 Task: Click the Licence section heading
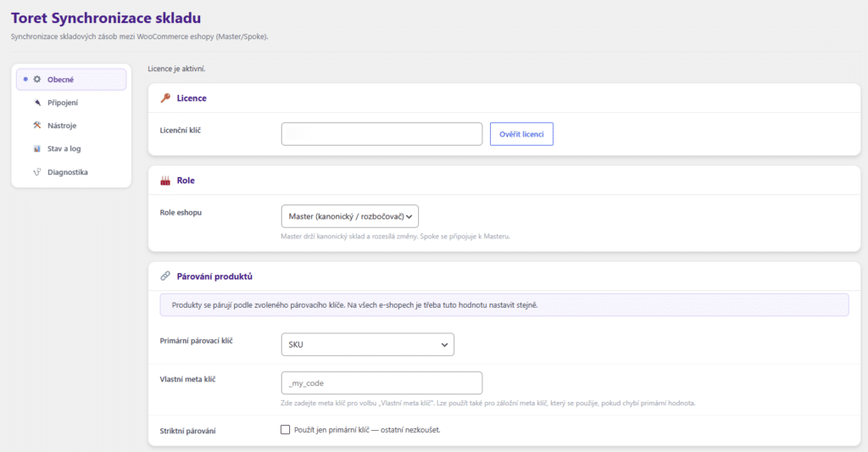192,98
